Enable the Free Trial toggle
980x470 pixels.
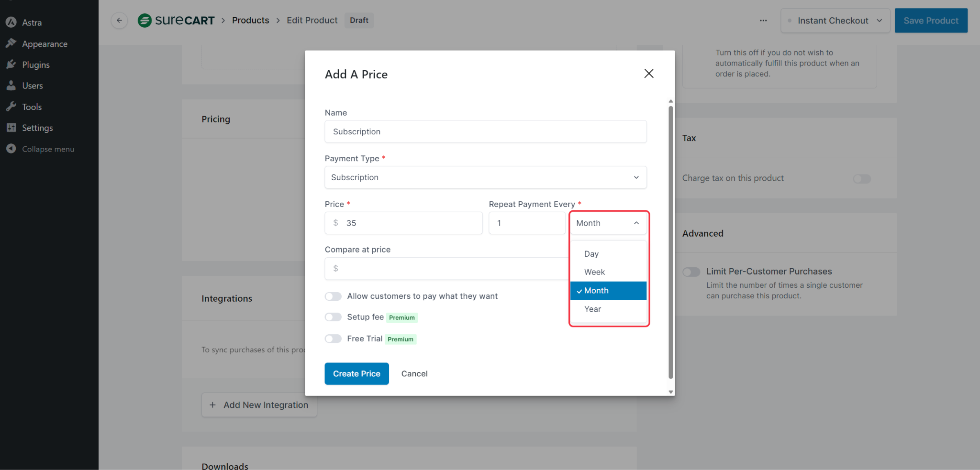(333, 339)
